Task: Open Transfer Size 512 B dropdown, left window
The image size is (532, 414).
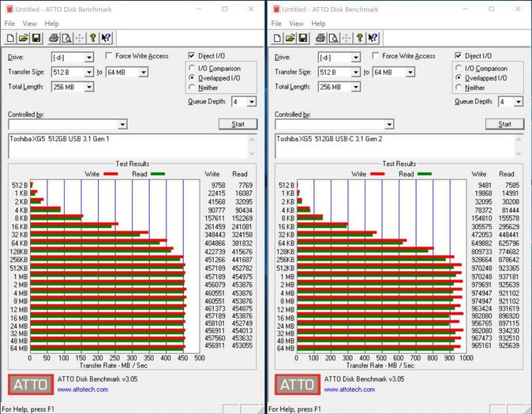Action: pyautogui.click(x=89, y=72)
